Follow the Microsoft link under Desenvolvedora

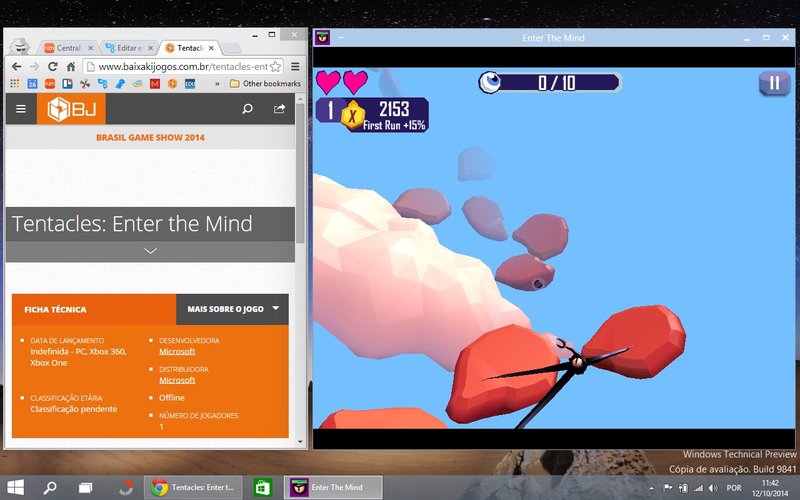click(x=177, y=352)
